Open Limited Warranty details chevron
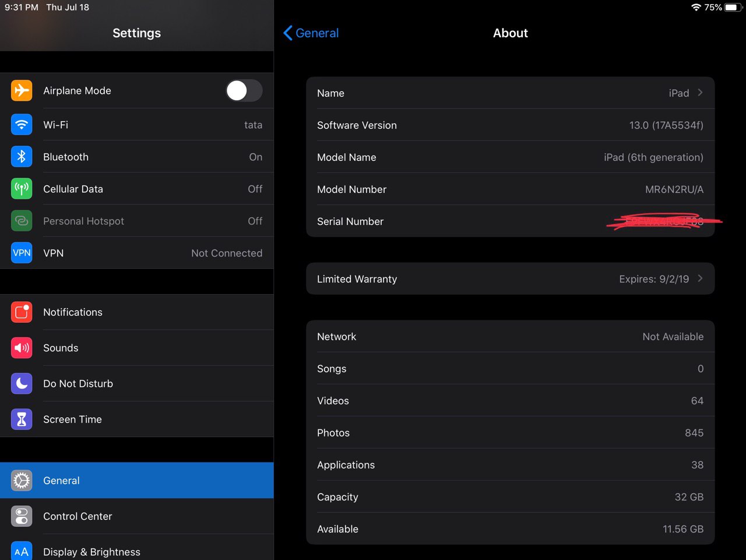 pyautogui.click(x=700, y=279)
